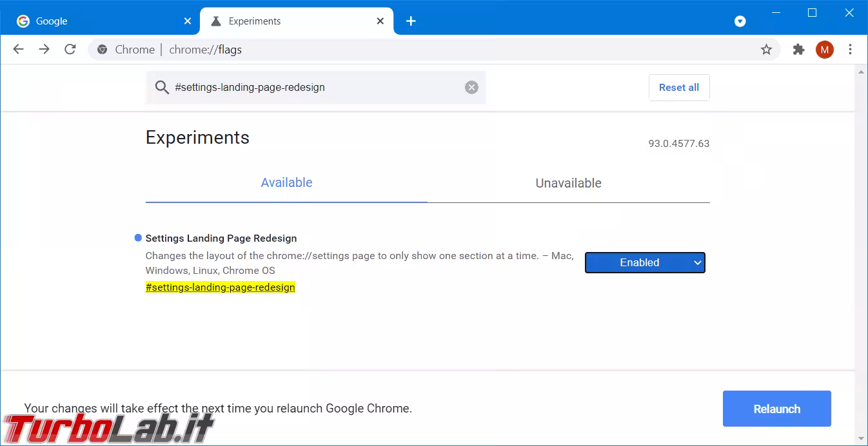The width and height of the screenshot is (868, 446).
Task: Click the browser Back arrow
Action: pyautogui.click(x=18, y=50)
